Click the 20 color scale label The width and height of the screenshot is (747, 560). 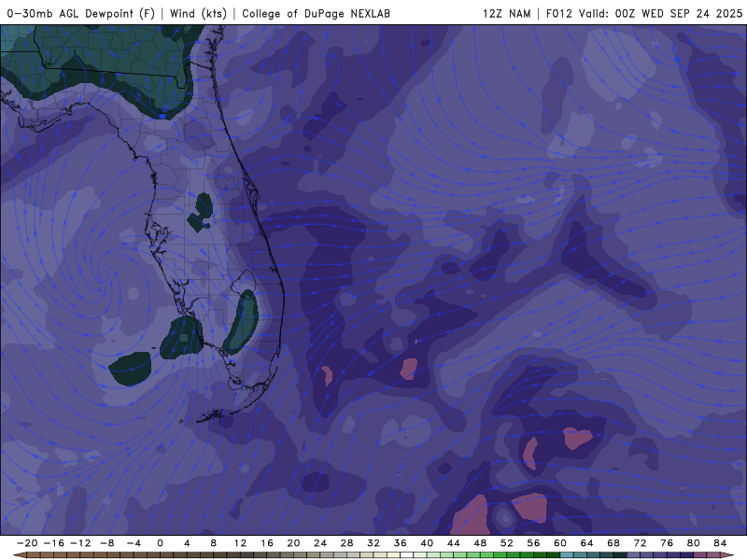(293, 543)
